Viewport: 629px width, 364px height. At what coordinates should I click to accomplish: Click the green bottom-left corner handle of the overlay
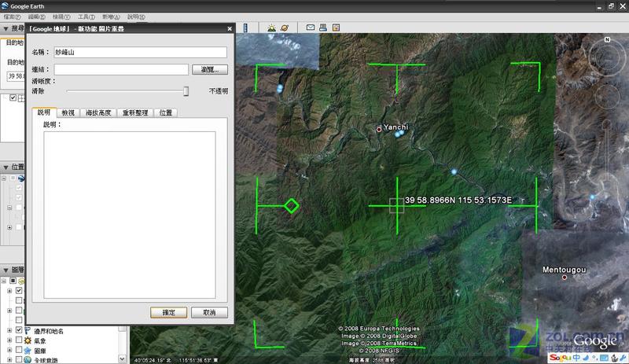[256, 346]
